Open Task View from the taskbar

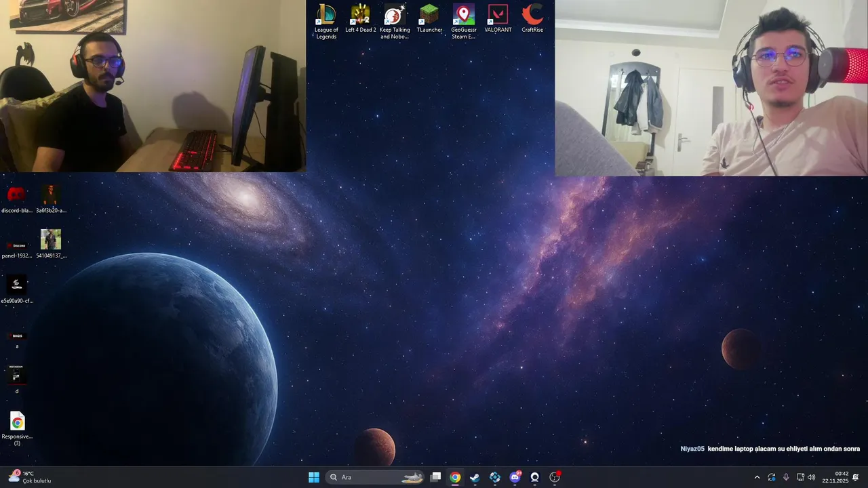[x=436, y=477]
